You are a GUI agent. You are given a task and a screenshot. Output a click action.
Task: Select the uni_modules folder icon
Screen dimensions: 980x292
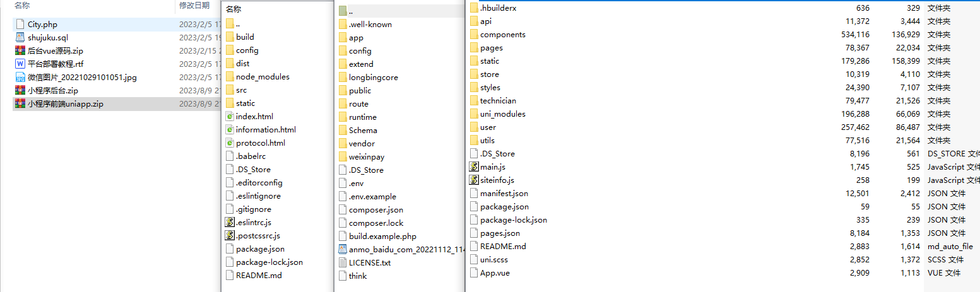point(474,114)
